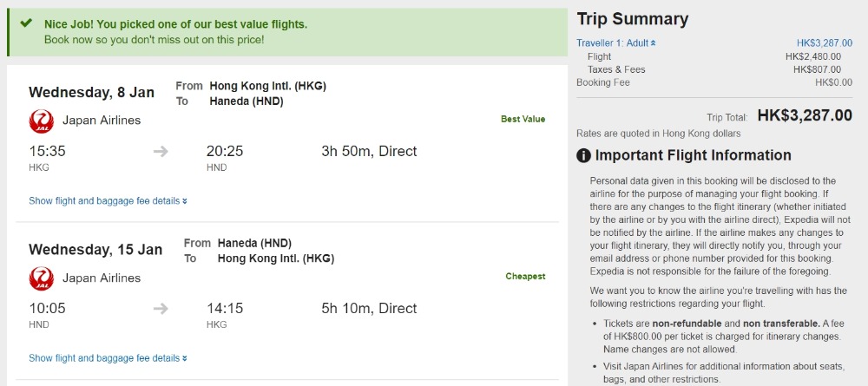The width and height of the screenshot is (868, 386).
Task: Click the Booking Fee line in Trip Summary
Action: [603, 82]
